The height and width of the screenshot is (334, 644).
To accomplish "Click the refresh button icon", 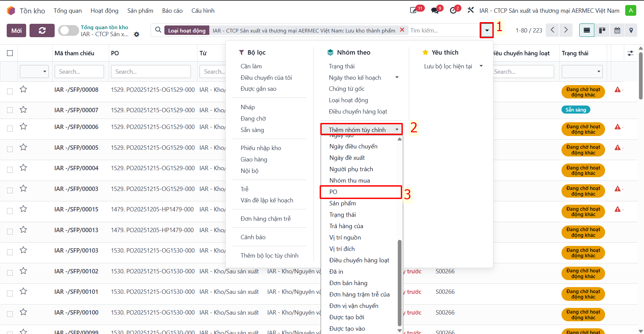I will coord(42,30).
